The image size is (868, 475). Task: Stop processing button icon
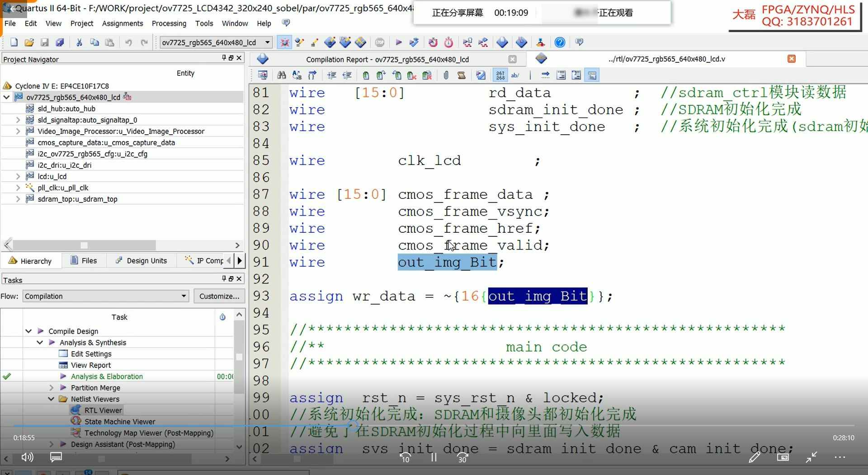click(380, 42)
